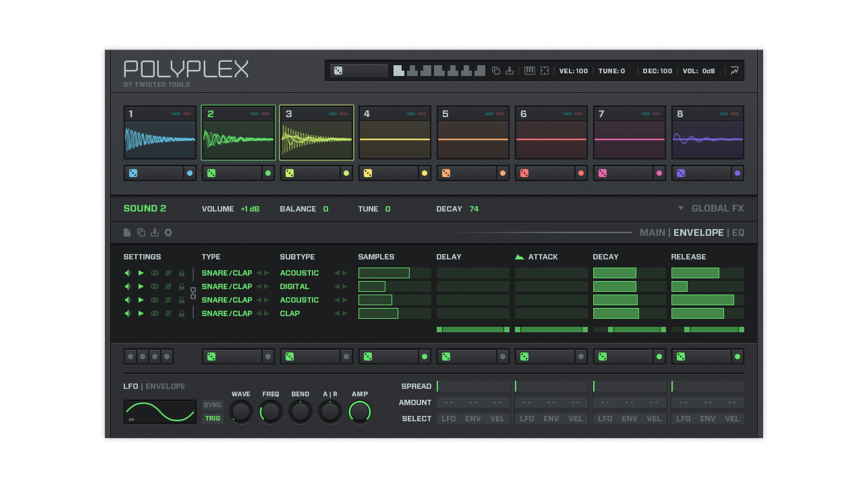Switch modulator view to ENVELOPE
The height and width of the screenshot is (488, 868).
165,386
